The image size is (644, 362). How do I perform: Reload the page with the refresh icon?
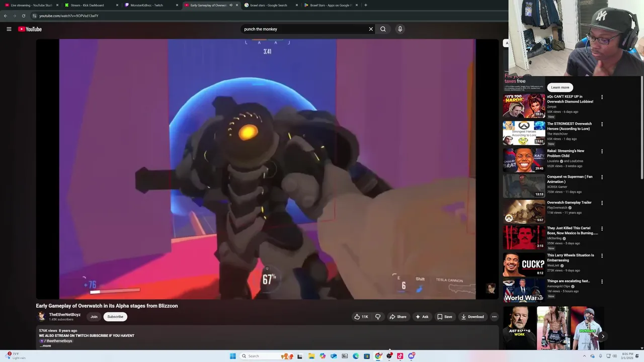coord(23,16)
